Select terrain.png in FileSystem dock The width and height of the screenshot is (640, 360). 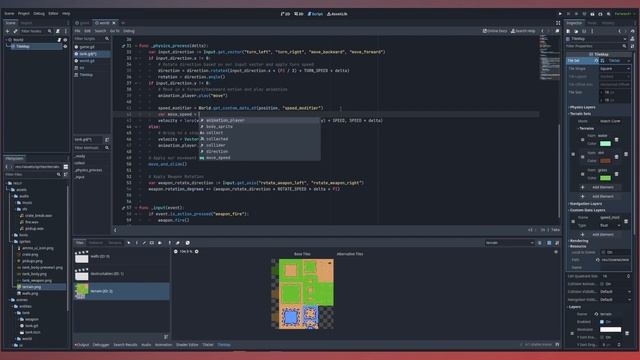(32, 287)
